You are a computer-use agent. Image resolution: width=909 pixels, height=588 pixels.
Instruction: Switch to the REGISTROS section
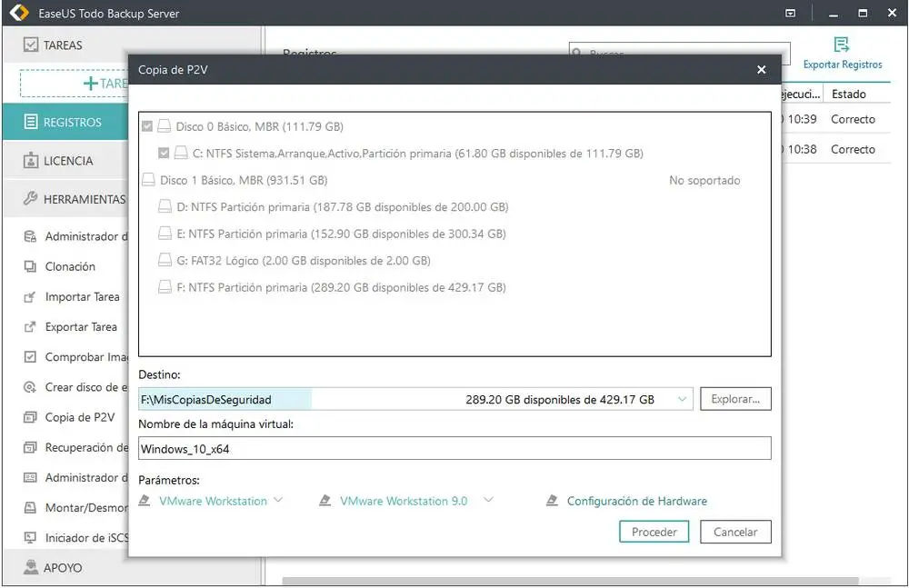[x=65, y=122]
